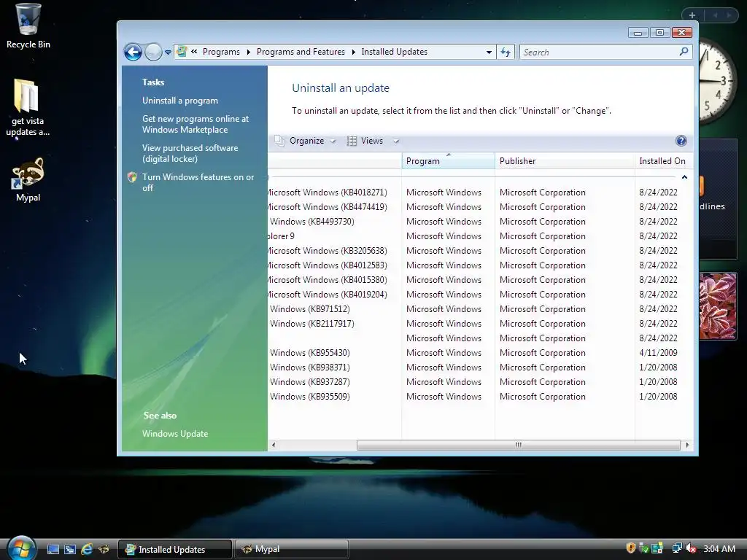Select Installed Updates breadcrumb

coord(394,52)
